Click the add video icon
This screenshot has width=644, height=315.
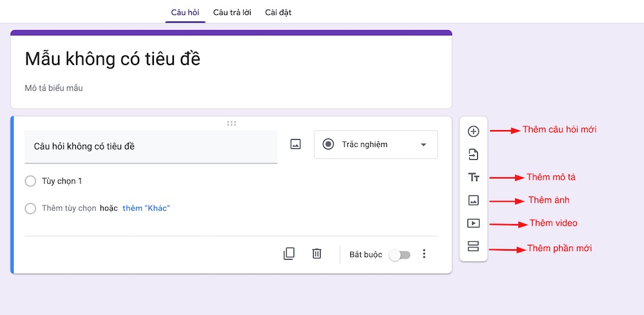pyautogui.click(x=473, y=224)
